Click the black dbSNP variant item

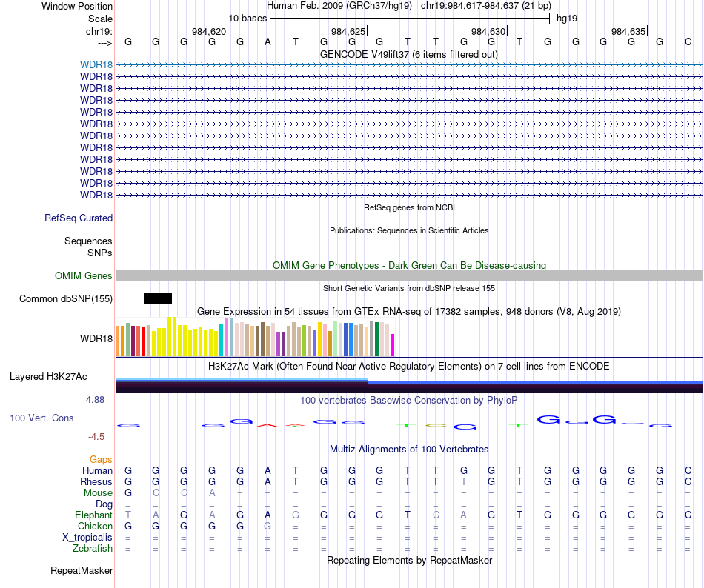click(x=158, y=298)
